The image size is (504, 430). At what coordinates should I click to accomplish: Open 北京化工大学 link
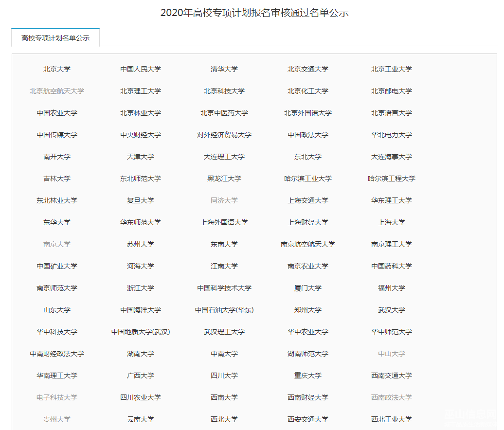[x=307, y=91]
